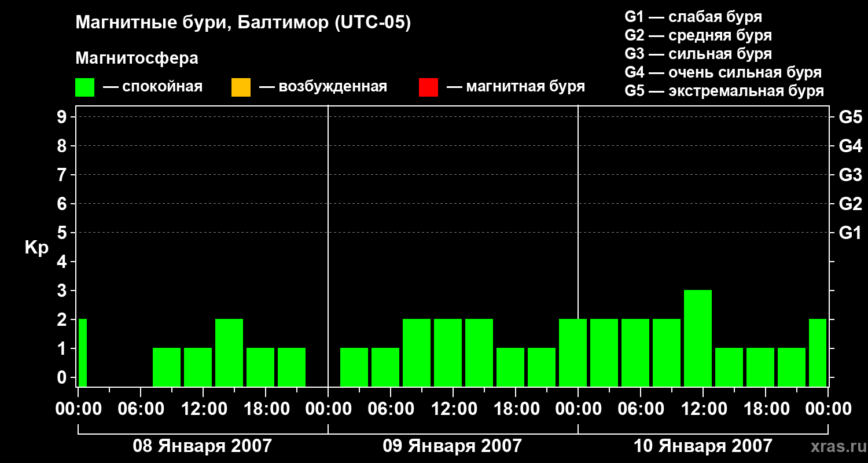This screenshot has height=463, width=868.
Task: Click the '10 Января 2007' date label
Action: click(703, 446)
